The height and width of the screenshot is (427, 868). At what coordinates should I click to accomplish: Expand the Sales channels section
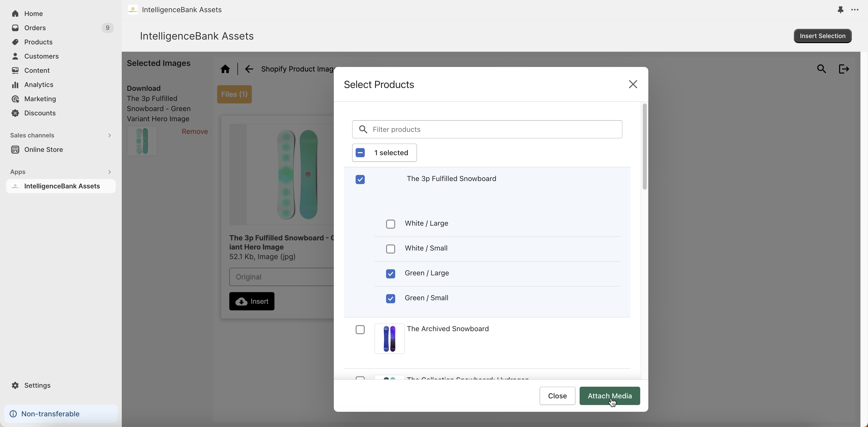coord(109,135)
